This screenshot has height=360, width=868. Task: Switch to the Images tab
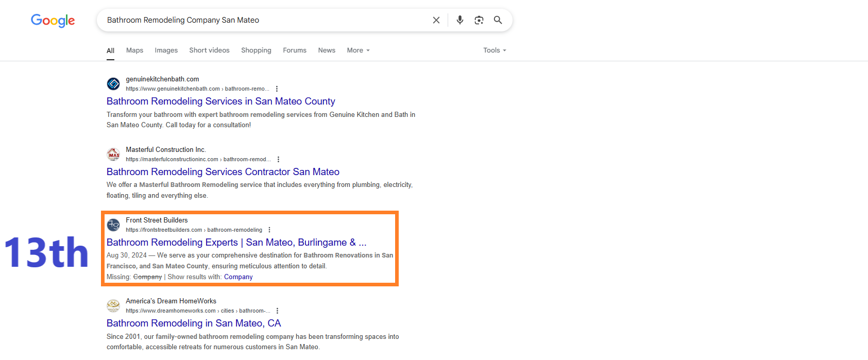(x=166, y=50)
